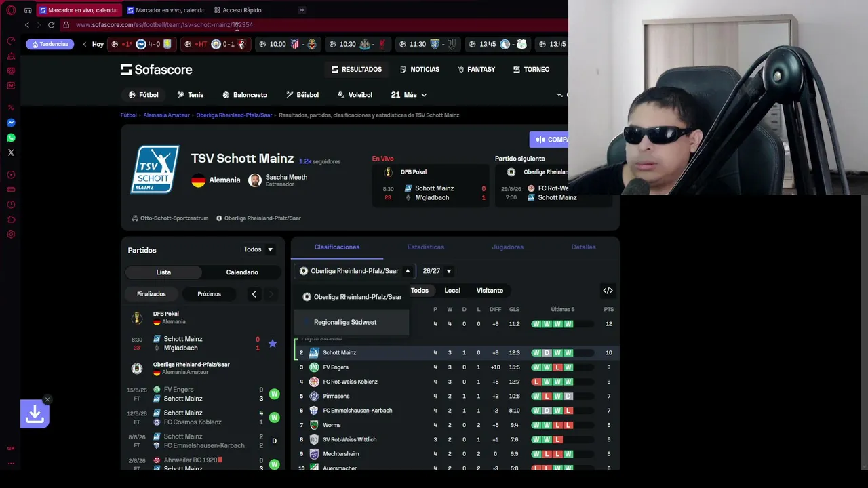The image size is (868, 488).
Task: Switch the matches view to Calendario
Action: click(x=242, y=272)
